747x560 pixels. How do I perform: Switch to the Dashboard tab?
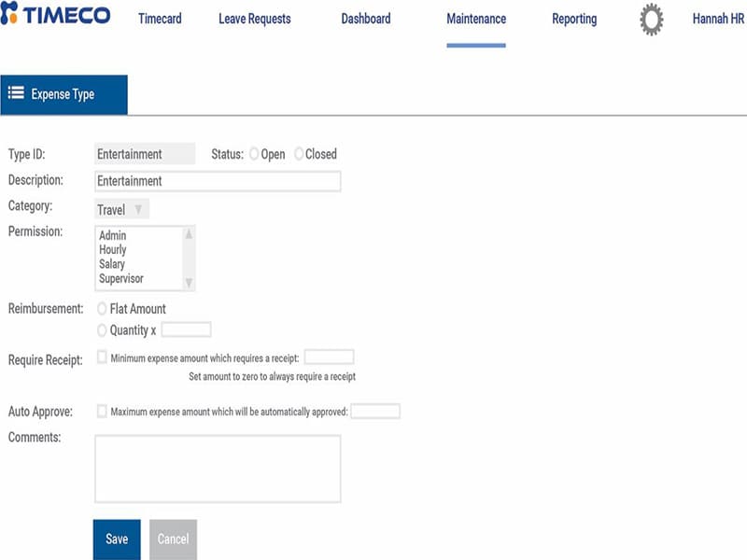366,19
